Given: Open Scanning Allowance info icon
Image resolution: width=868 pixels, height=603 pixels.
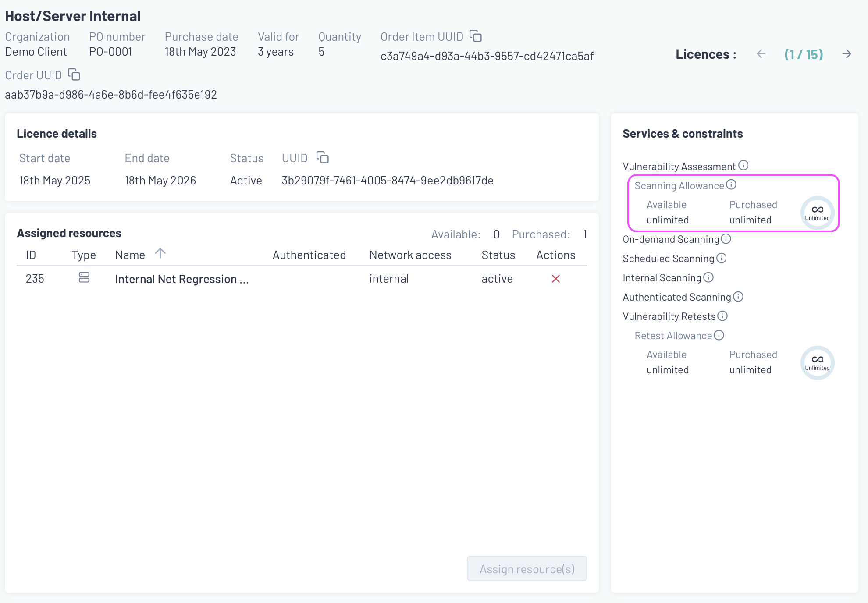Looking at the screenshot, I should 731,184.
